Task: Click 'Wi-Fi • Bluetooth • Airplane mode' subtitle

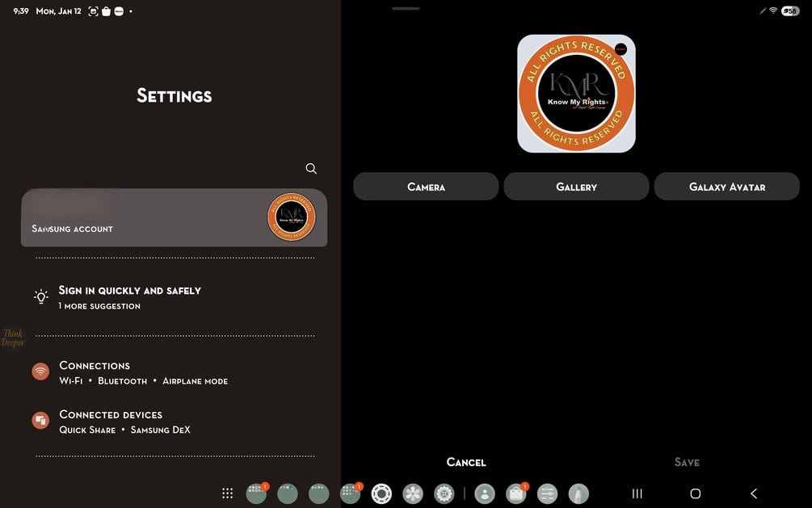Action: pos(144,380)
